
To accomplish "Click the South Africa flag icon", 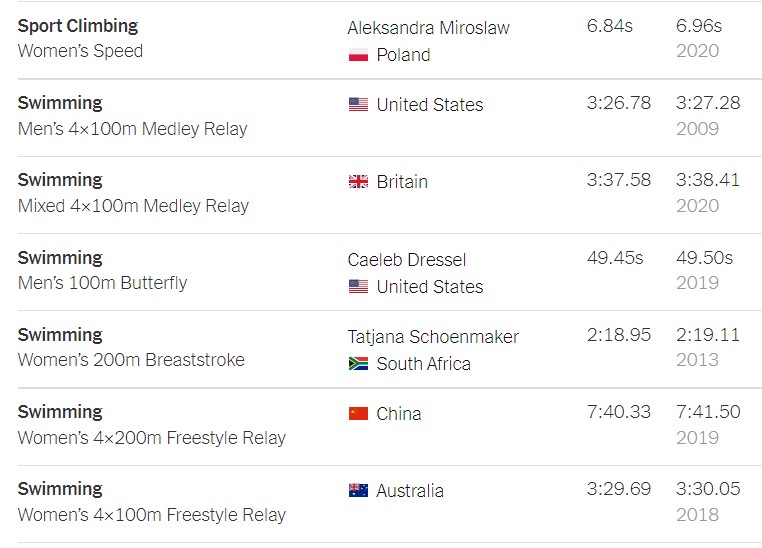I will tap(358, 364).
